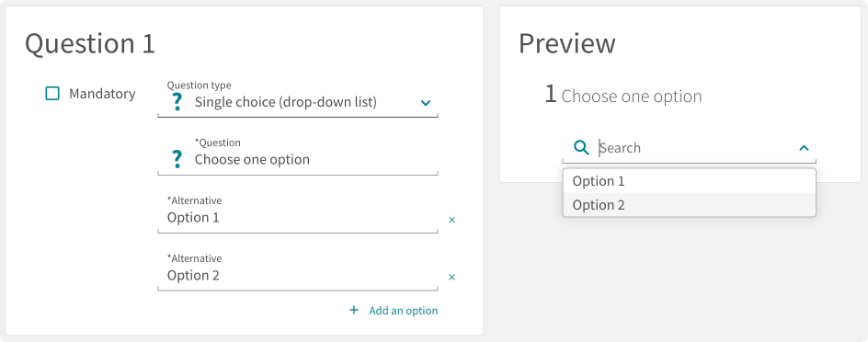The width and height of the screenshot is (868, 342).
Task: Select Option 1 in the preview list
Action: tap(690, 181)
